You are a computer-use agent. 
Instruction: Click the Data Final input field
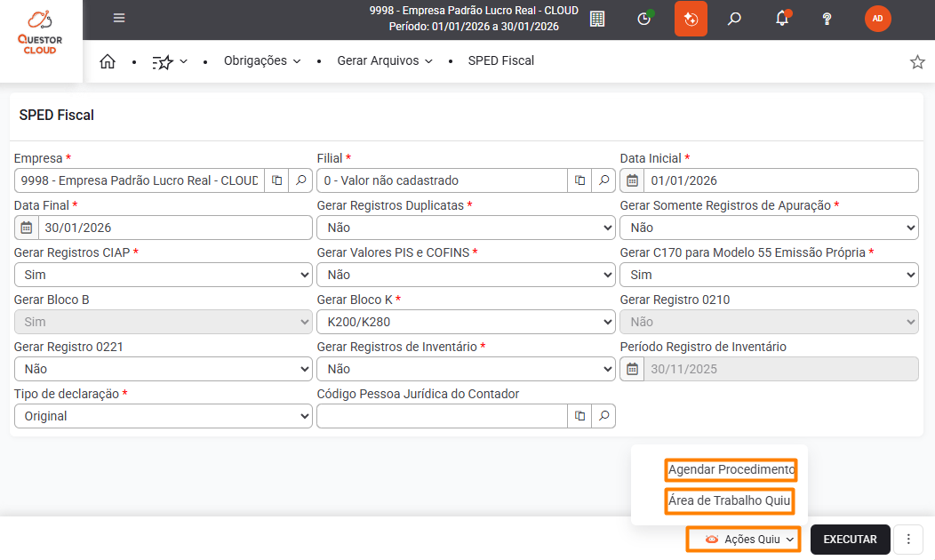pos(173,228)
